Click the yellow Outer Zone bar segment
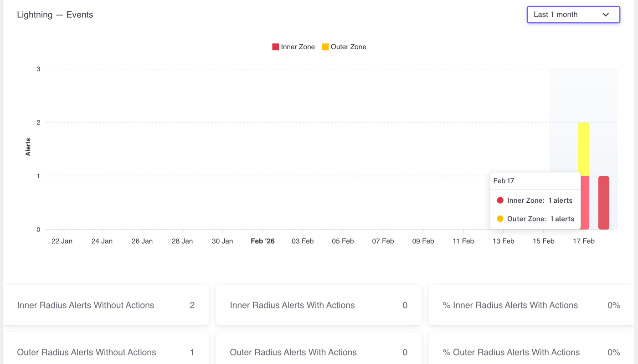This screenshot has width=638, height=364. click(584, 149)
